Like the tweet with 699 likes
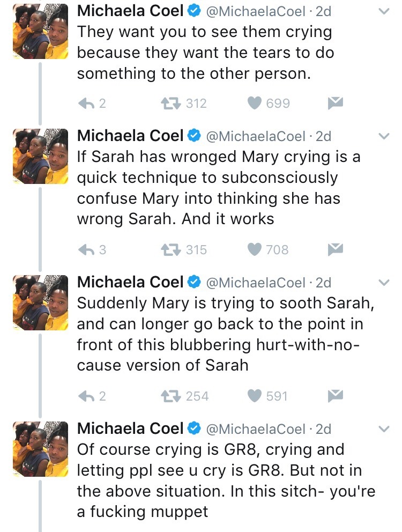402x532 pixels. point(255,104)
